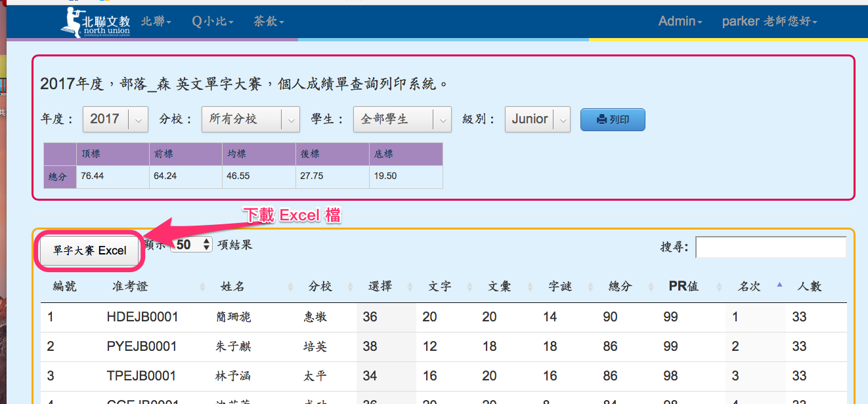
Task: Download the 單字大賽 Excel file
Action: point(90,251)
